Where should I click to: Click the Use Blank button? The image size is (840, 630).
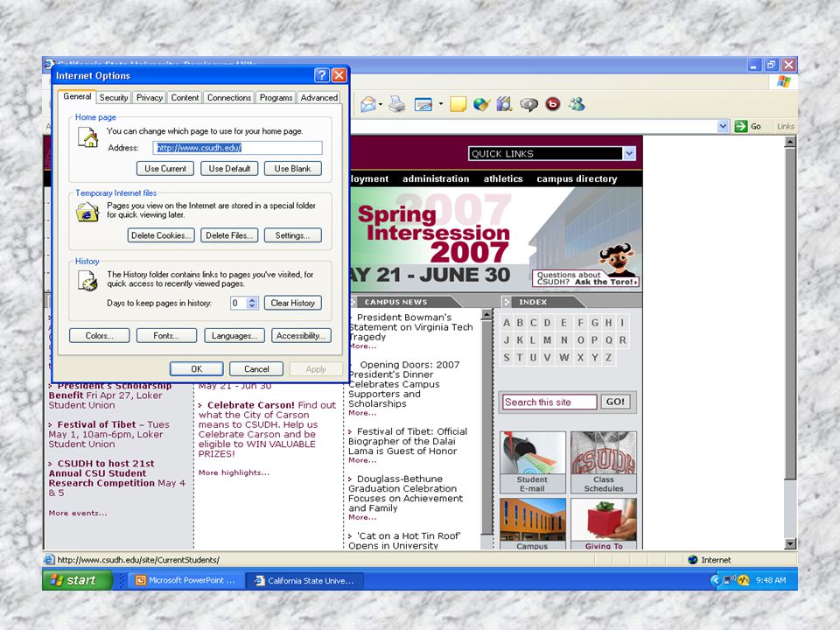point(292,169)
